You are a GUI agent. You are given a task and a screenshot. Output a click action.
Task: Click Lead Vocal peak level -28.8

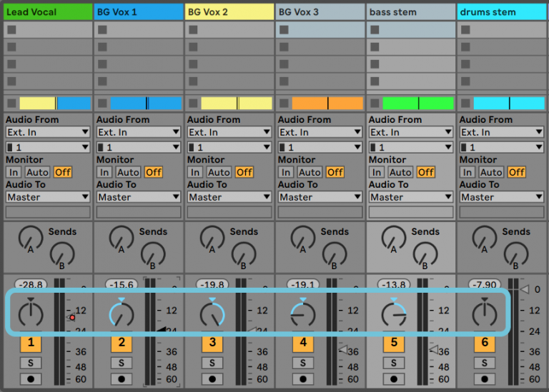(x=31, y=284)
